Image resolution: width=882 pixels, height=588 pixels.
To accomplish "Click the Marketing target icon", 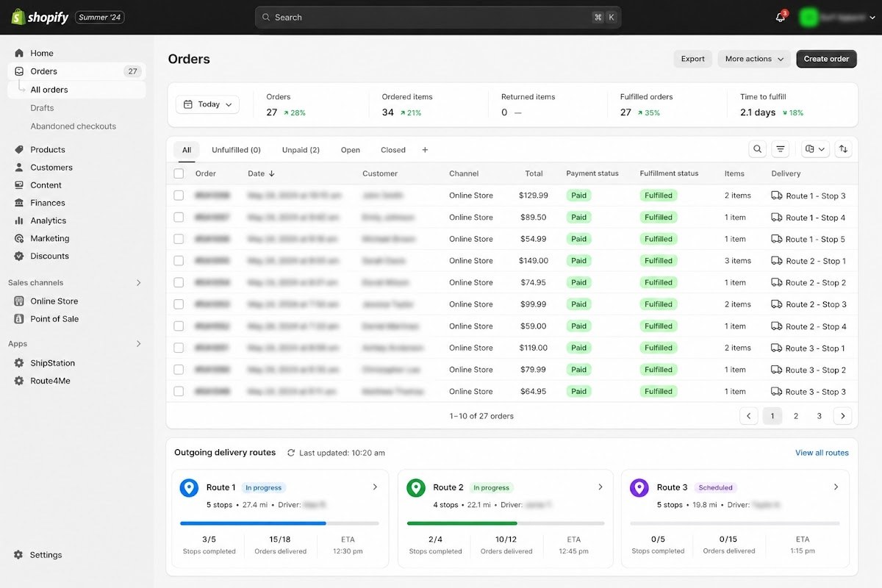I will click(x=19, y=238).
